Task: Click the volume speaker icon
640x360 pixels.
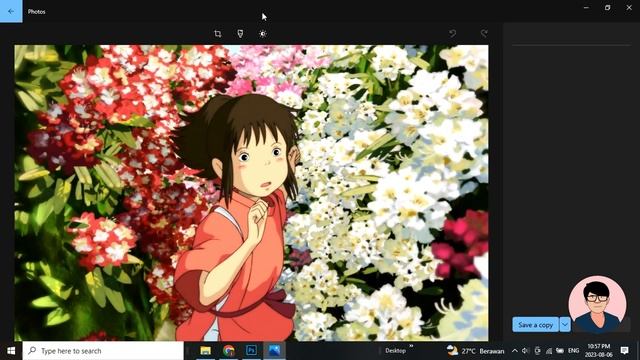Action: pyautogui.click(x=525, y=351)
